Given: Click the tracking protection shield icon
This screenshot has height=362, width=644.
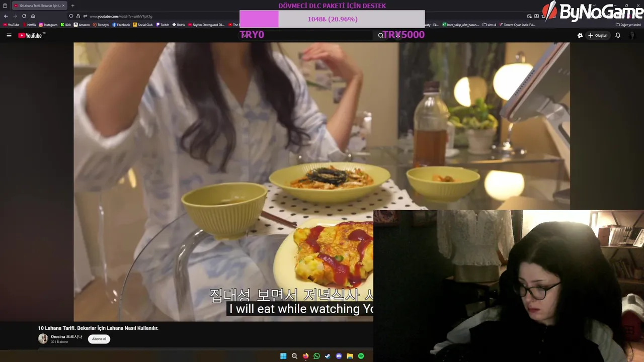Looking at the screenshot, I should coord(71,16).
